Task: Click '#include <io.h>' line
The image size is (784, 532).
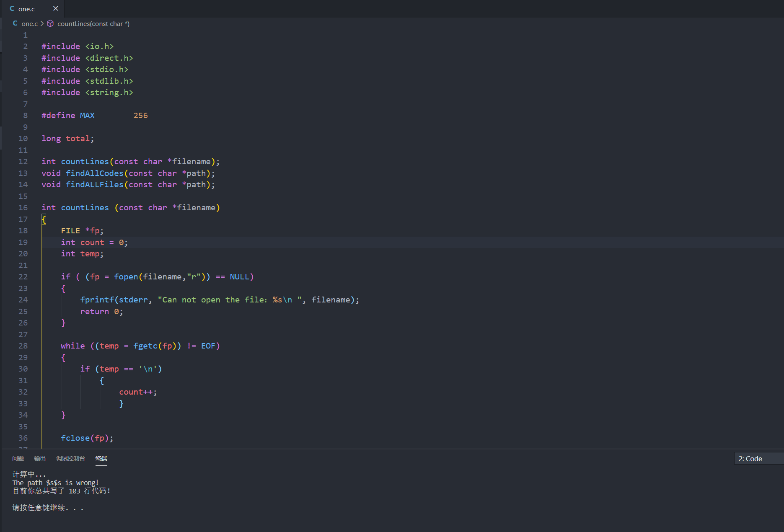Action: pyautogui.click(x=78, y=46)
